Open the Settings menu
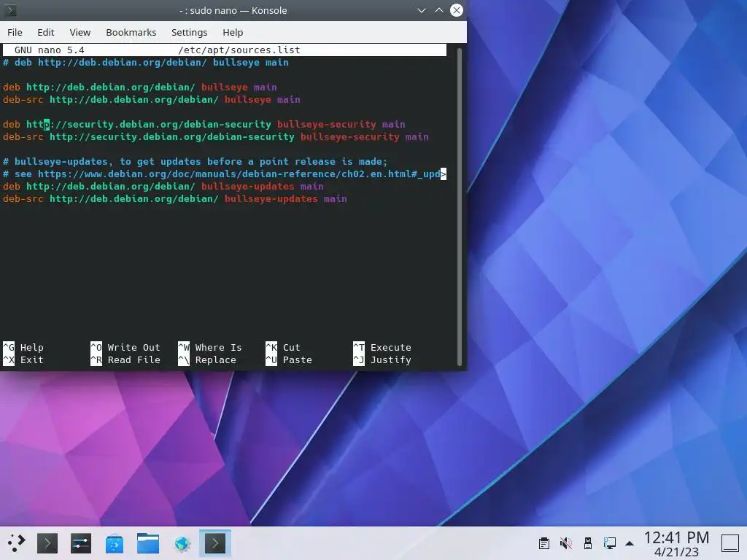 [189, 32]
